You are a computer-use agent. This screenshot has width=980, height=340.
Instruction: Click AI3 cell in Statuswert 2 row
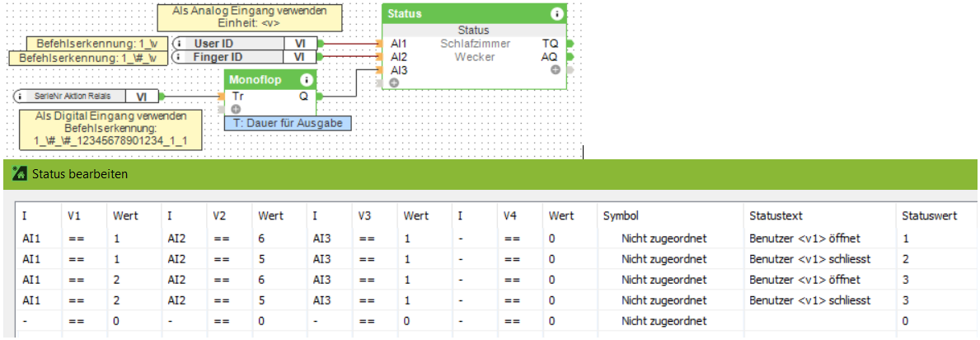(330, 258)
